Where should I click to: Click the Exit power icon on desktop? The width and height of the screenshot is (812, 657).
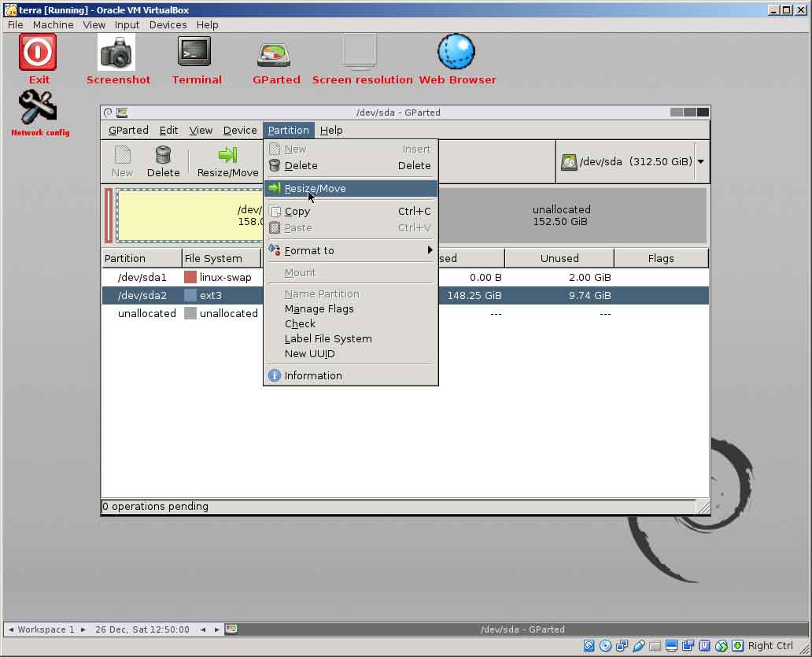click(38, 52)
